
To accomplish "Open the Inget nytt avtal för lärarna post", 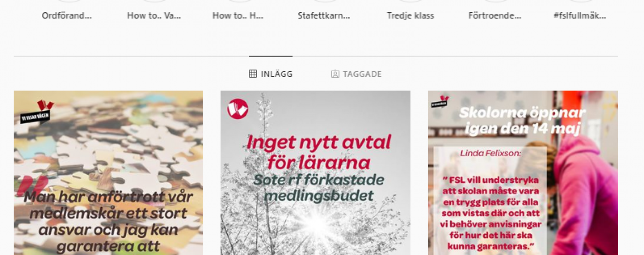I will (x=316, y=173).
